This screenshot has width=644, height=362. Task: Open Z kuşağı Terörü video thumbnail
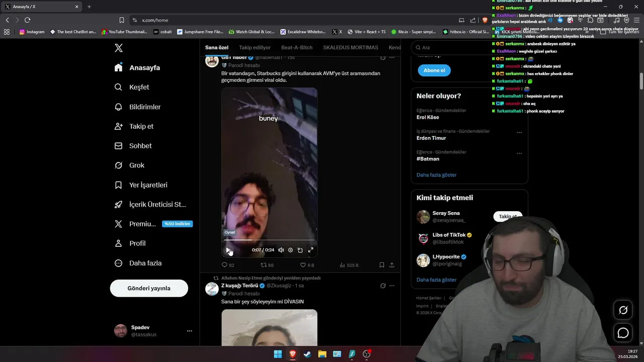(x=269, y=327)
